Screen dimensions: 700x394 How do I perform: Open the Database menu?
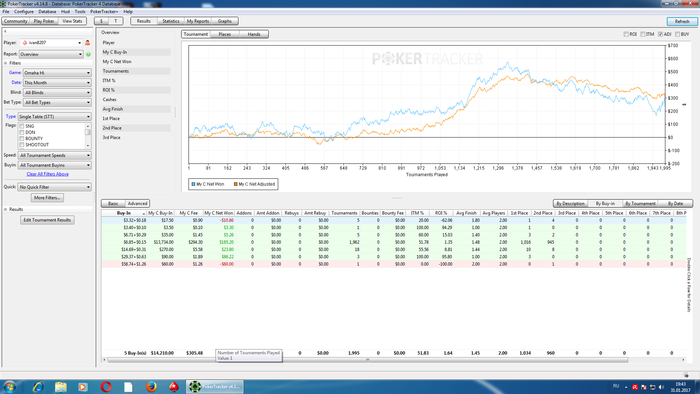47,12
